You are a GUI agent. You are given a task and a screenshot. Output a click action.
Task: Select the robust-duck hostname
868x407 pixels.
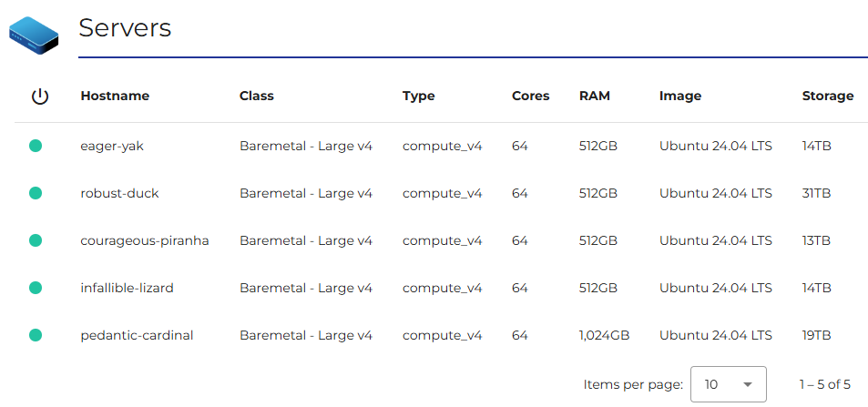point(119,193)
